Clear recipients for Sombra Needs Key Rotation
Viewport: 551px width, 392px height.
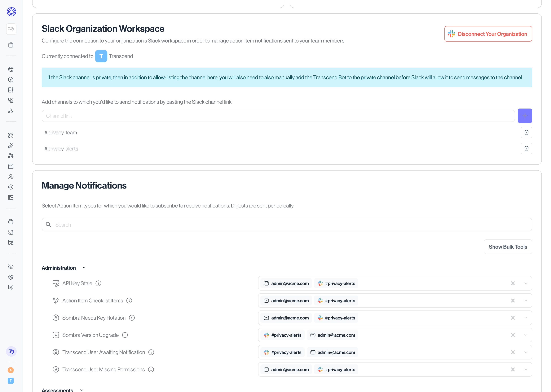(513, 318)
